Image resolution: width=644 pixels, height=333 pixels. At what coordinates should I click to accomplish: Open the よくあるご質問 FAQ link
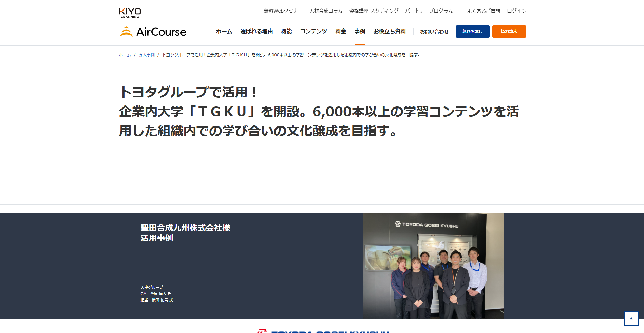tap(484, 11)
